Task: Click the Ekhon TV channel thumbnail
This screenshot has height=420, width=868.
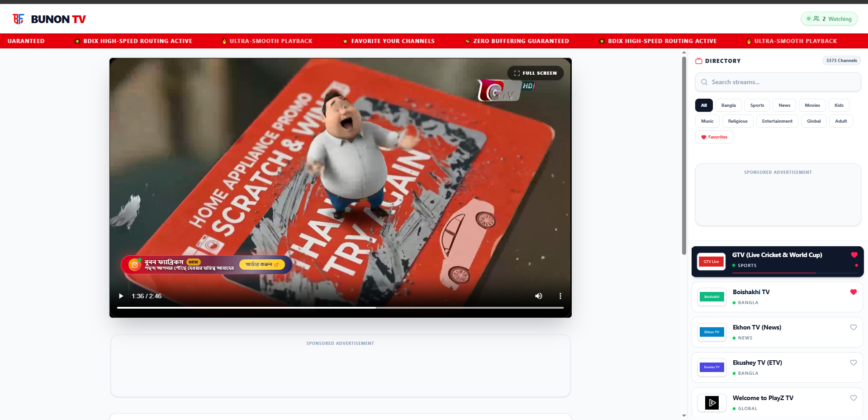Action: [x=711, y=332]
